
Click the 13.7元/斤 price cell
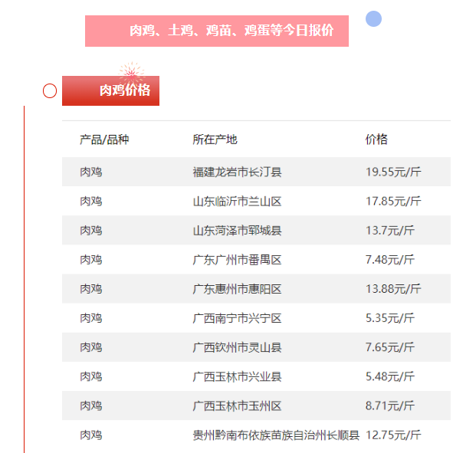pyautogui.click(x=390, y=230)
